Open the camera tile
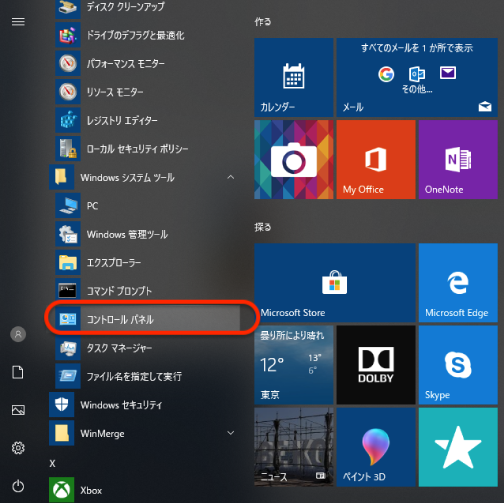The width and height of the screenshot is (504, 503). (294, 160)
